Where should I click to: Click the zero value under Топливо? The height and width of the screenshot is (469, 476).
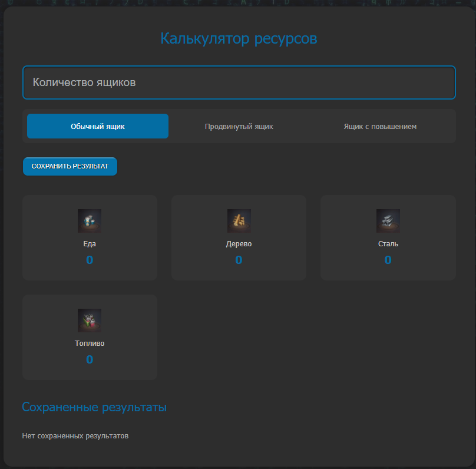point(90,359)
